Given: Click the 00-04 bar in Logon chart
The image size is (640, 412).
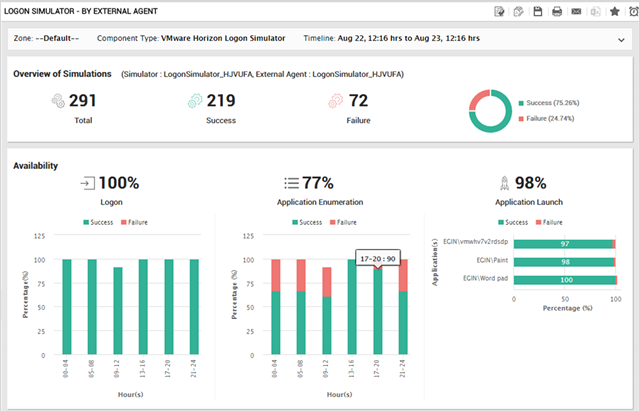Looking at the screenshot, I should pyautogui.click(x=67, y=307).
